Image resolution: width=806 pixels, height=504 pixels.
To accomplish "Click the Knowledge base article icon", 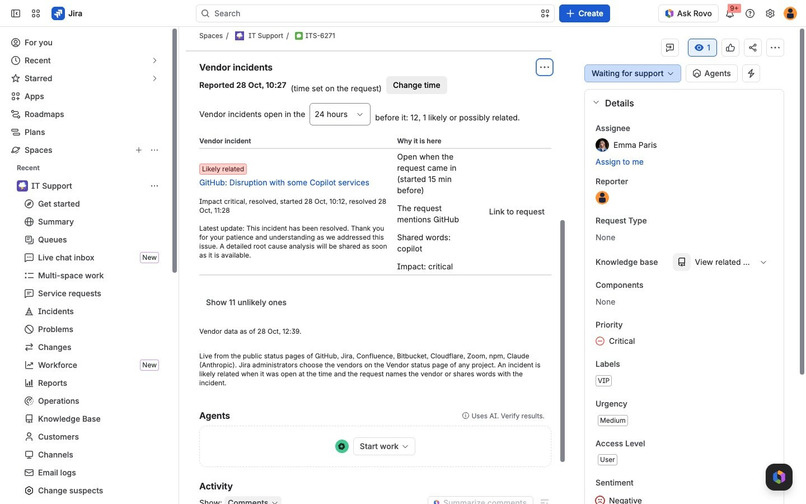I will pos(682,262).
